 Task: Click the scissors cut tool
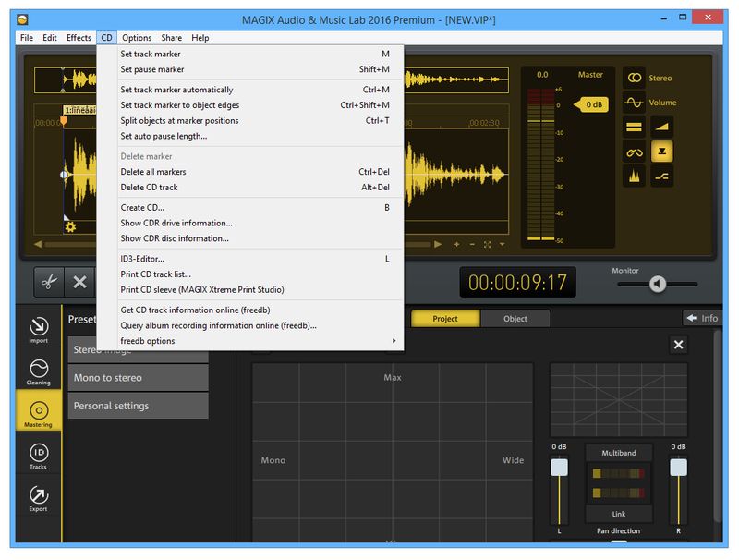(49, 282)
